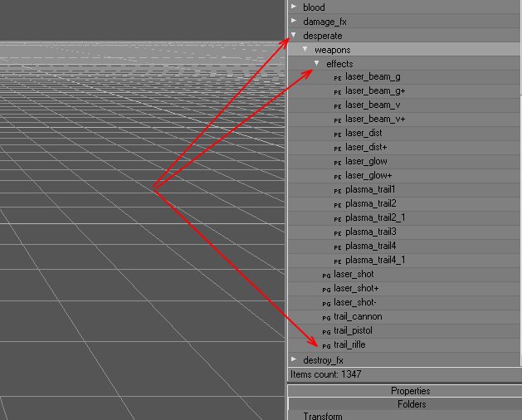Click the PE icon beside laser_beam_g+
Image resolution: width=522 pixels, height=420 pixels.
338,92
